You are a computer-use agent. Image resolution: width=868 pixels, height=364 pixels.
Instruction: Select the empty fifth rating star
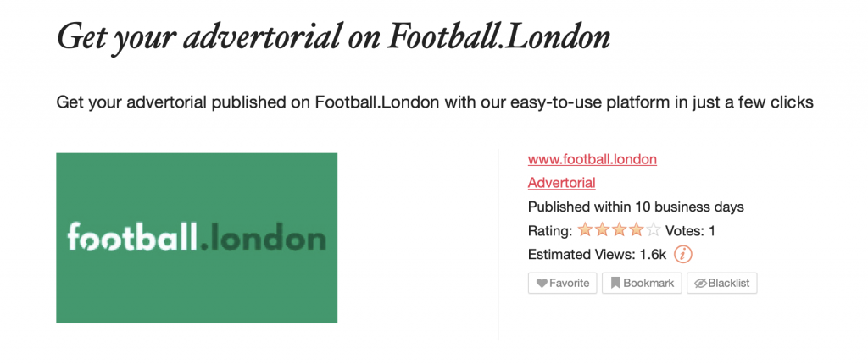(654, 229)
